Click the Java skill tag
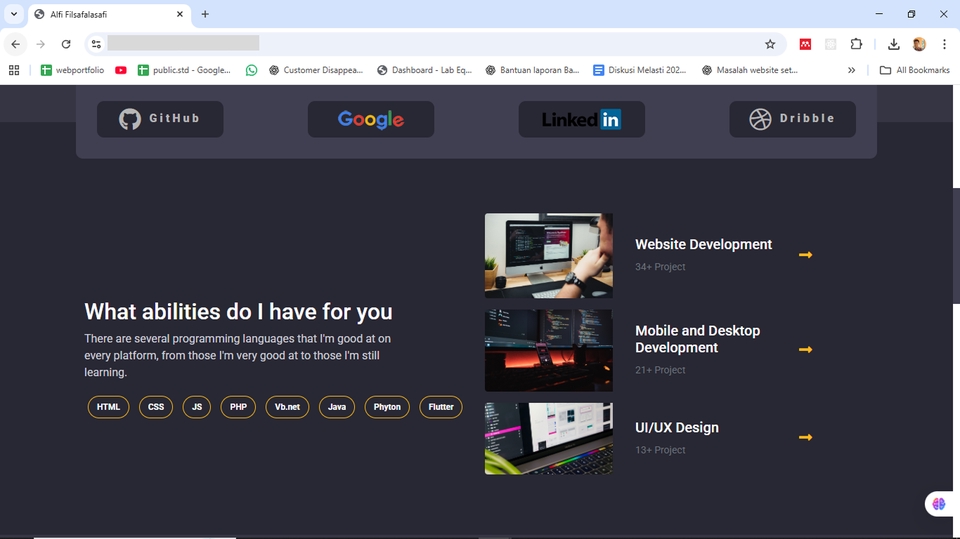Screen dimensions: 960x539 coord(337,407)
